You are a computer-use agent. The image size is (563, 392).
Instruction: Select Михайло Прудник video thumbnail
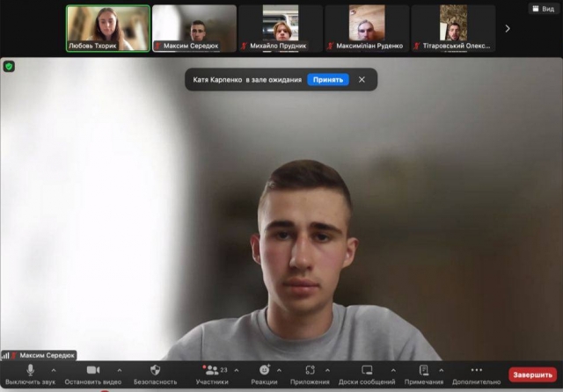click(x=281, y=28)
